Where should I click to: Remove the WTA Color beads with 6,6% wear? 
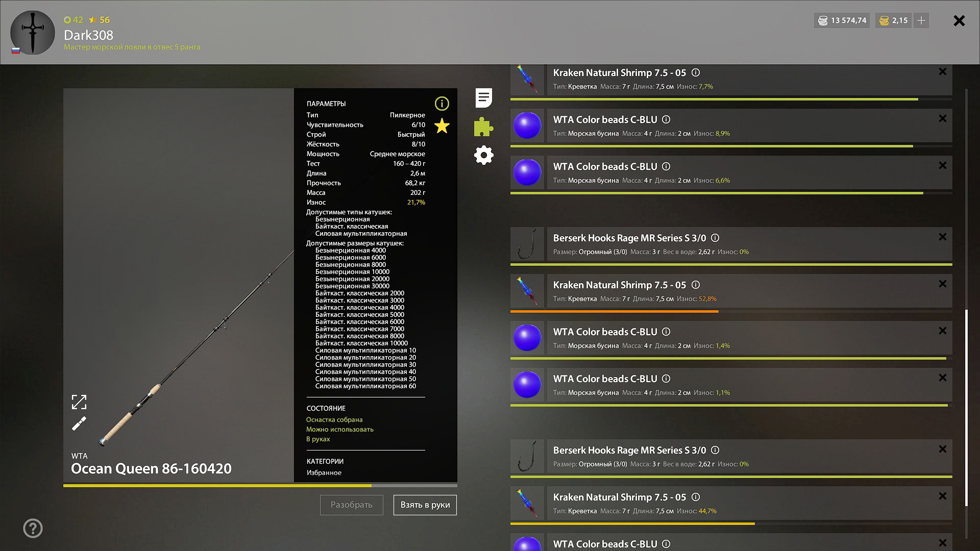pyautogui.click(x=943, y=165)
